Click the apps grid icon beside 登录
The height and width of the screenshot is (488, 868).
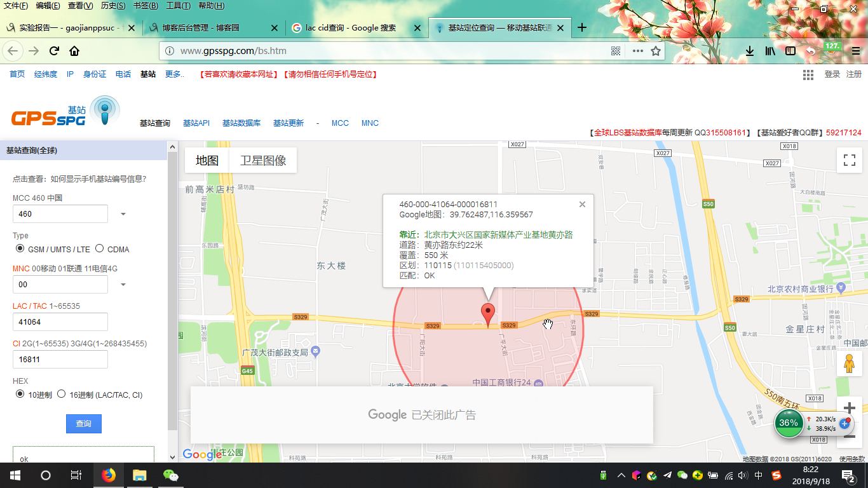808,74
